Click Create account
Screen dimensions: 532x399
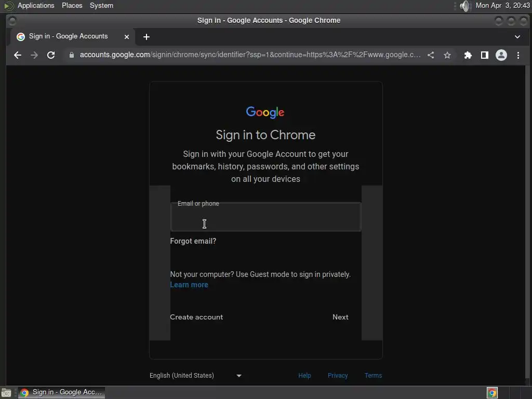(196, 317)
